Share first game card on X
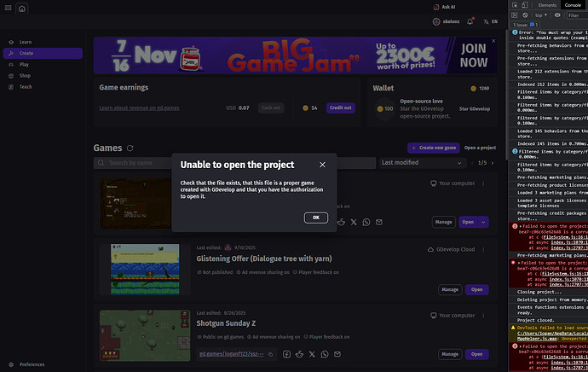Viewport: 588px width, 372px height. (354, 222)
